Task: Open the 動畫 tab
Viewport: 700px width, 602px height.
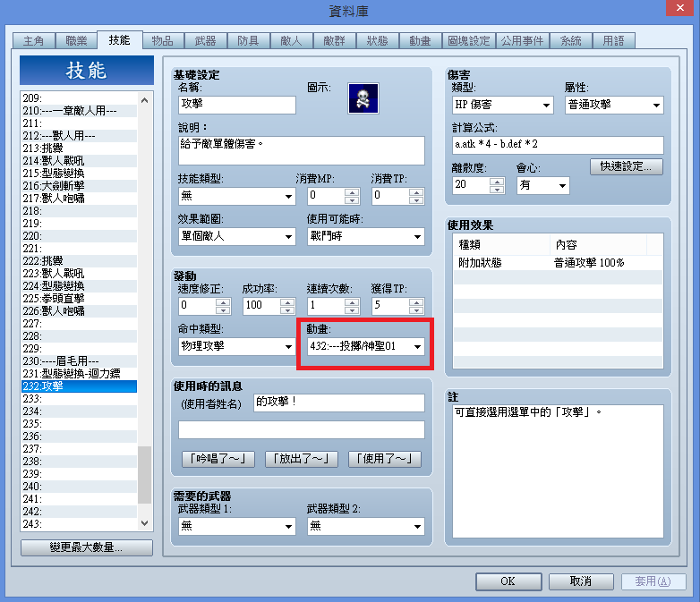Action: tap(420, 41)
